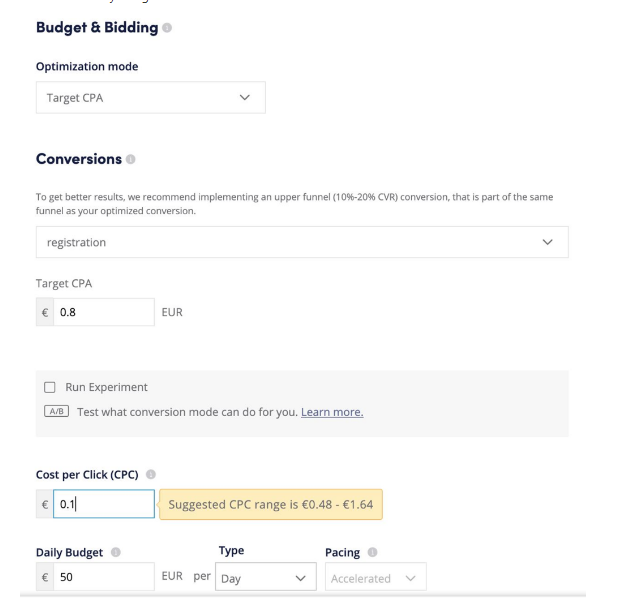
Task: Click the Daily Budget 50 input field
Action: point(104,577)
